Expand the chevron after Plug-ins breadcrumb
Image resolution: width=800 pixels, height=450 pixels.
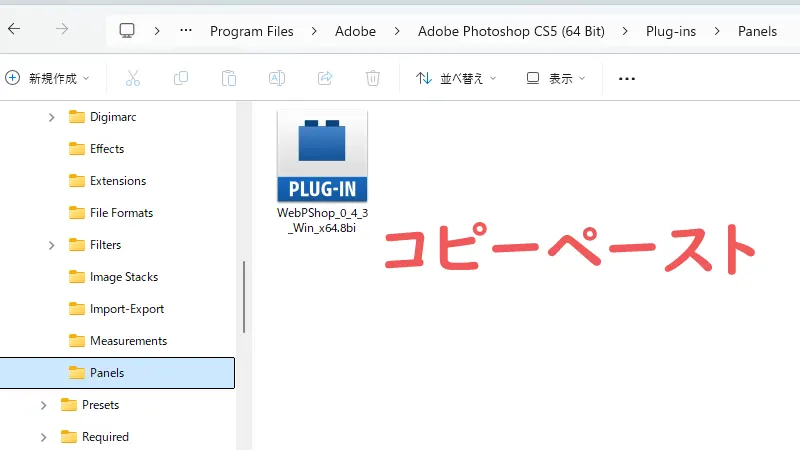pos(717,31)
